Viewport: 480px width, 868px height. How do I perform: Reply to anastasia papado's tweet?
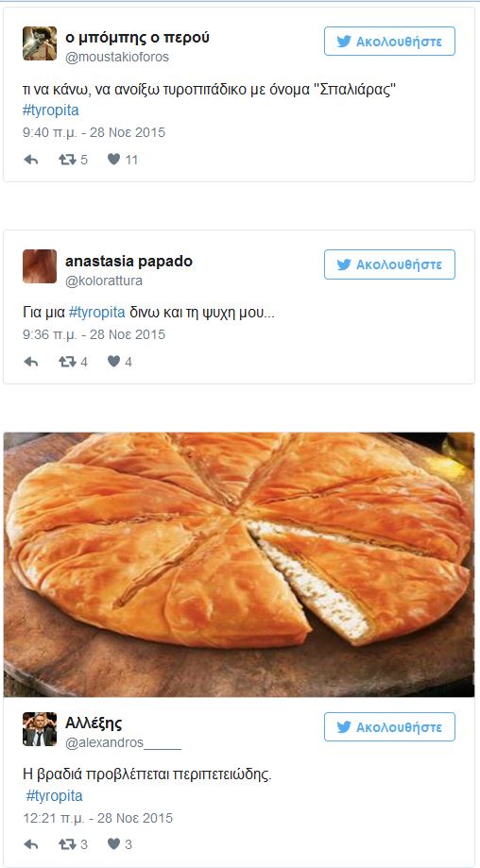click(31, 362)
